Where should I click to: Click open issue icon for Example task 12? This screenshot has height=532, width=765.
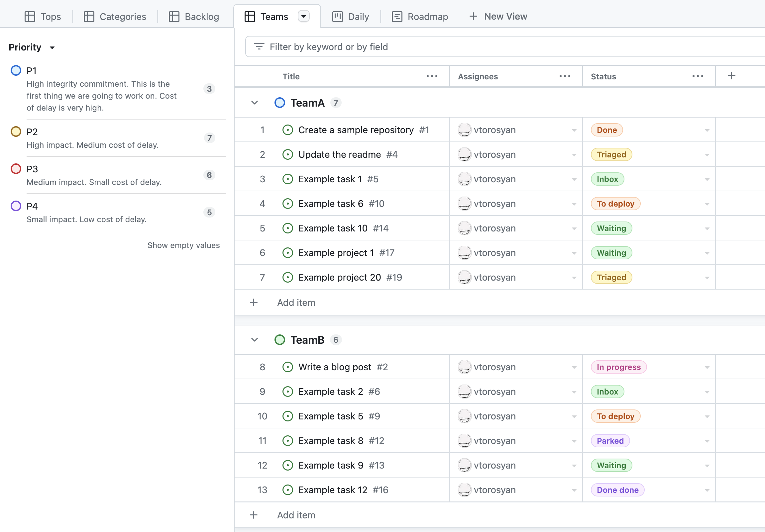tap(287, 490)
